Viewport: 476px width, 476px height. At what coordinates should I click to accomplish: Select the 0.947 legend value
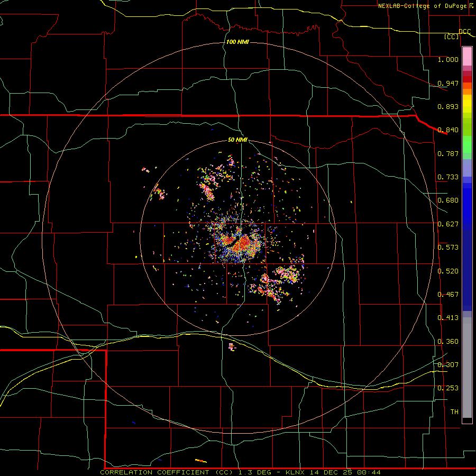448,83
